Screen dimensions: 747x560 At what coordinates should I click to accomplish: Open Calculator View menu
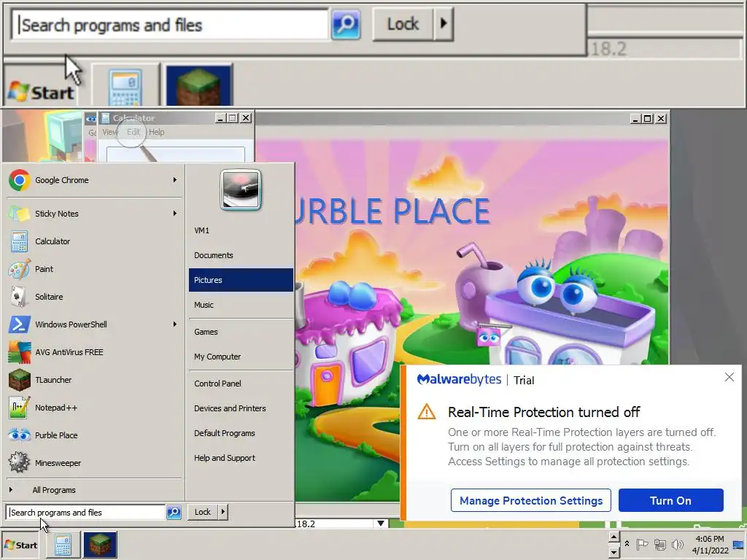pos(110,133)
